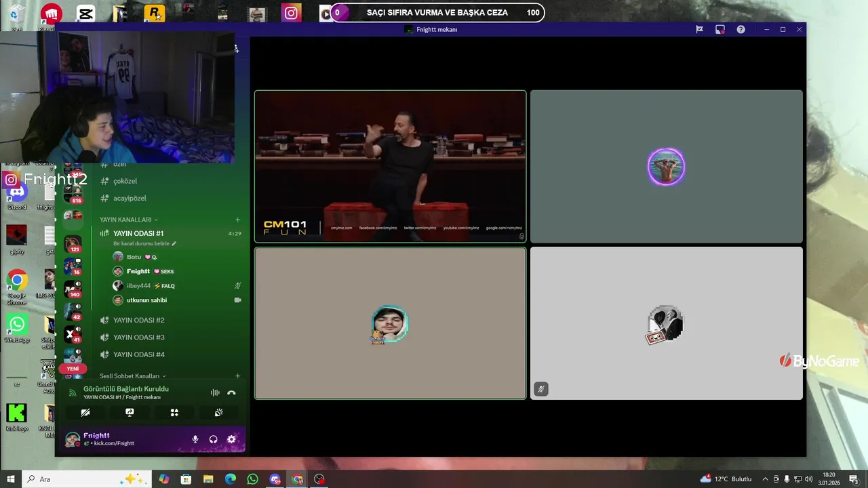Screen dimensions: 868x488
Task: Click muted microphone badge on bottom-right tile
Action: (x=540, y=389)
